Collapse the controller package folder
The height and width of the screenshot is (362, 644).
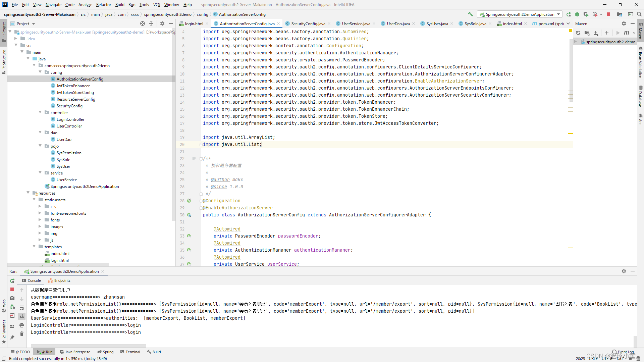click(x=40, y=112)
